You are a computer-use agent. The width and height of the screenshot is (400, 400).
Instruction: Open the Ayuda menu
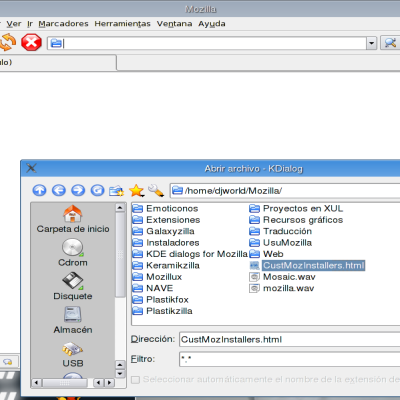point(212,24)
